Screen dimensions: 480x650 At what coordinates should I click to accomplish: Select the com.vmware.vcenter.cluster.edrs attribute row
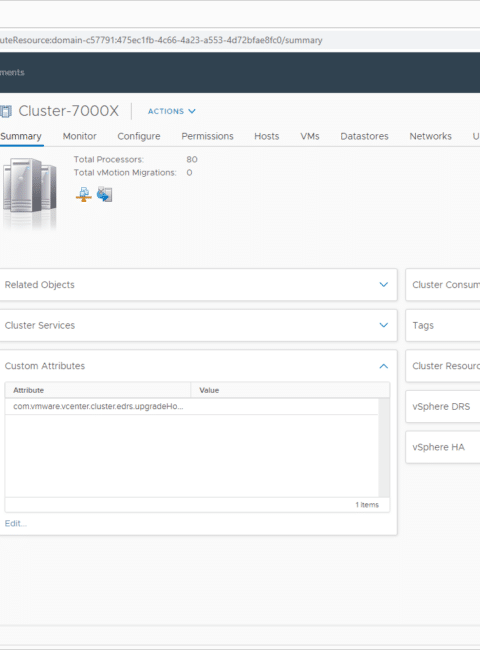[x=192, y=406]
